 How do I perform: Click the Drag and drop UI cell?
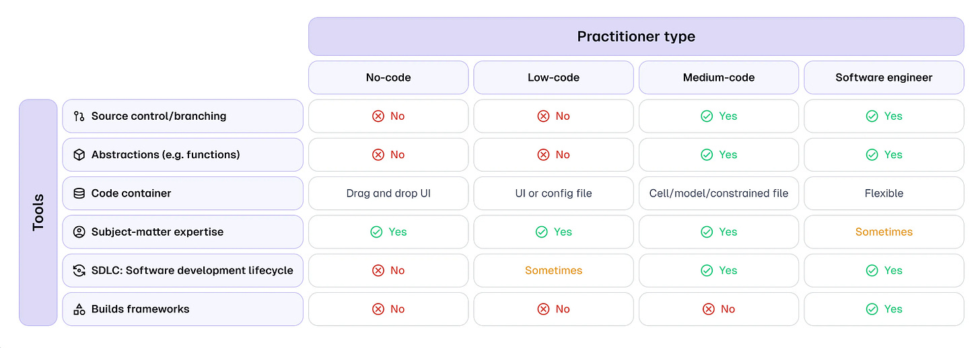[388, 193]
